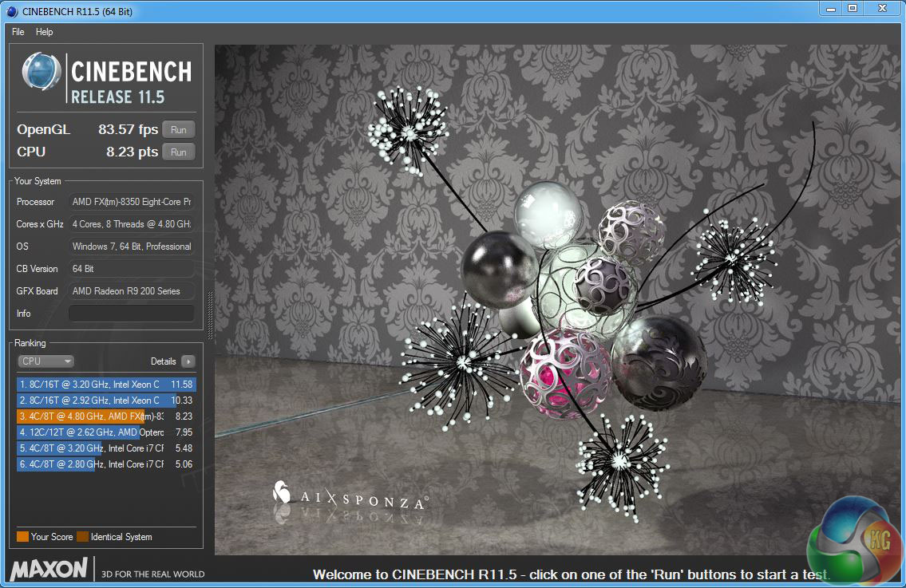Select the 12C/12T AMD Opteron ranking row
This screenshot has height=588, width=906.
click(x=105, y=432)
